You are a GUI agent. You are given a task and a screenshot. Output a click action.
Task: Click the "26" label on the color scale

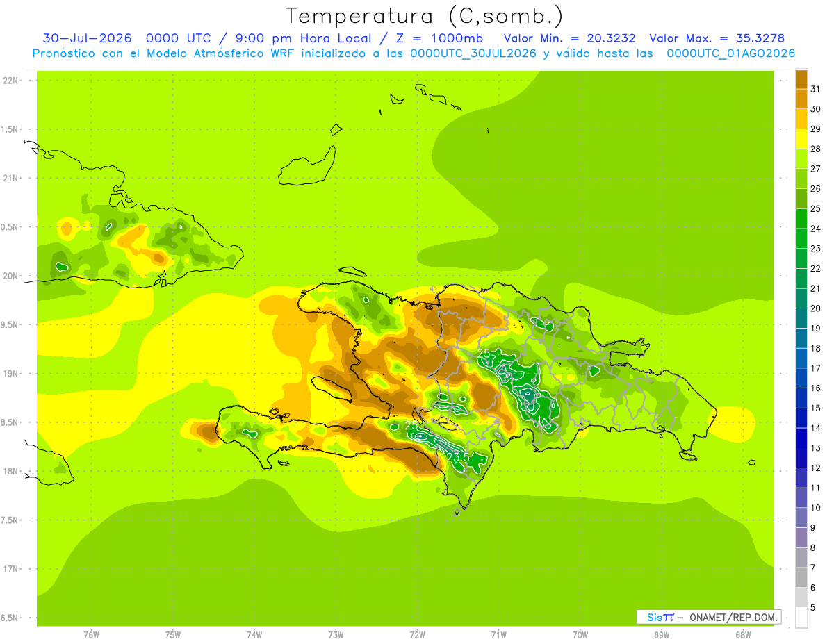coord(816,188)
